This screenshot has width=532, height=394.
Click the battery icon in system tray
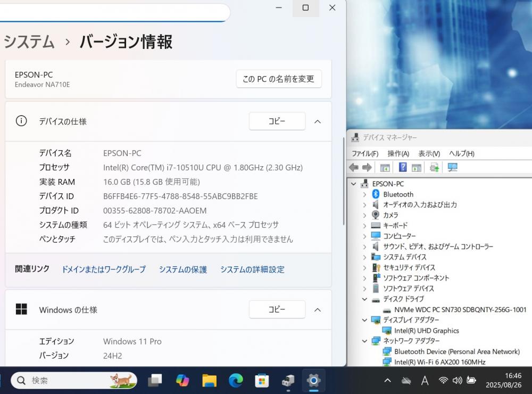[471, 380]
